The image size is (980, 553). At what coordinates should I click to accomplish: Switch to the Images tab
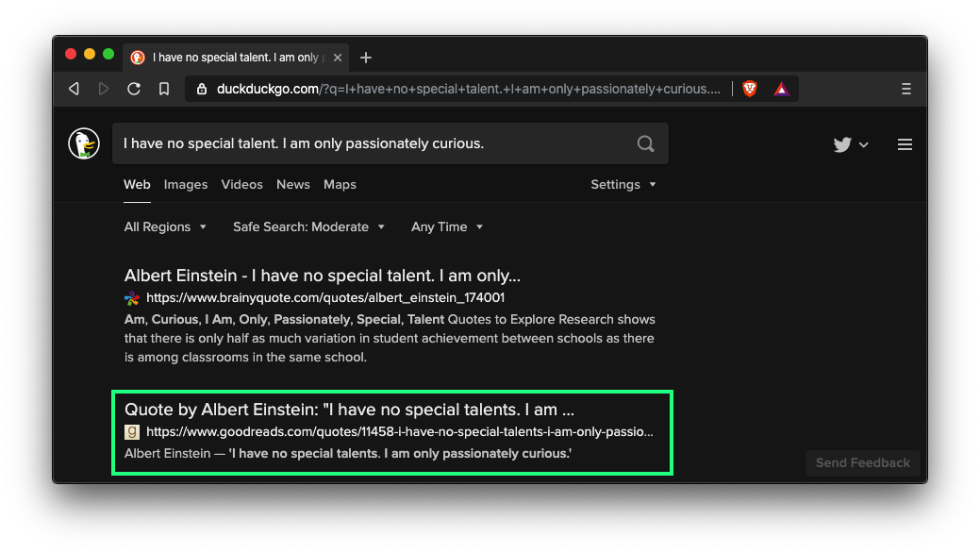[x=185, y=184]
